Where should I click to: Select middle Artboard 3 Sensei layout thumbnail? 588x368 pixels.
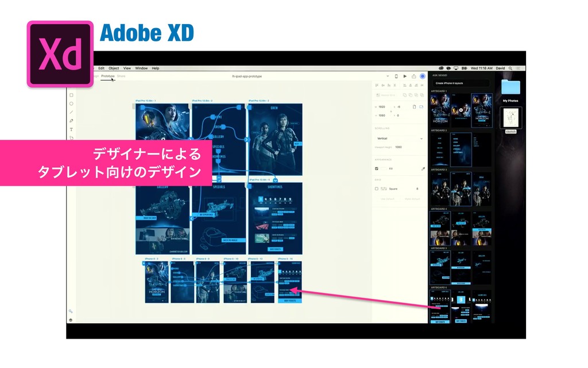pos(461,189)
